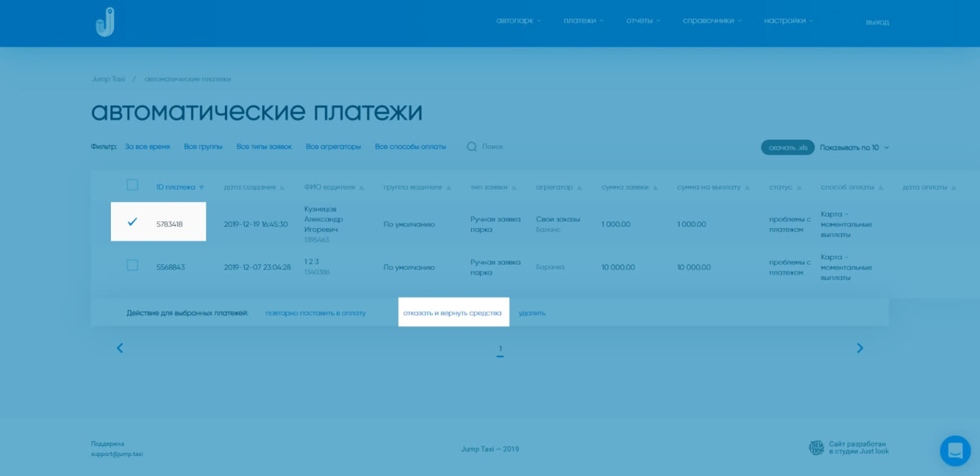Image resolution: width=980 pixels, height=476 pixels.
Task: Open the платежи menu
Action: point(583,21)
